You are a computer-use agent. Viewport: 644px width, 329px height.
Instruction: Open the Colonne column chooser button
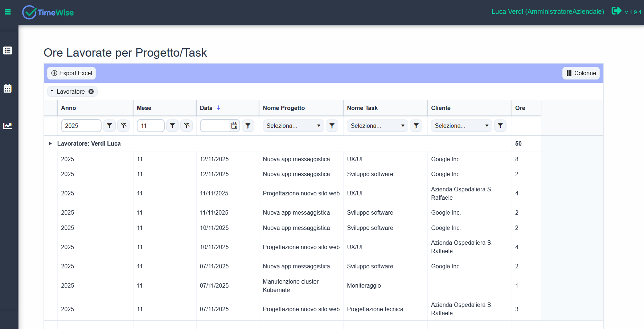point(581,73)
